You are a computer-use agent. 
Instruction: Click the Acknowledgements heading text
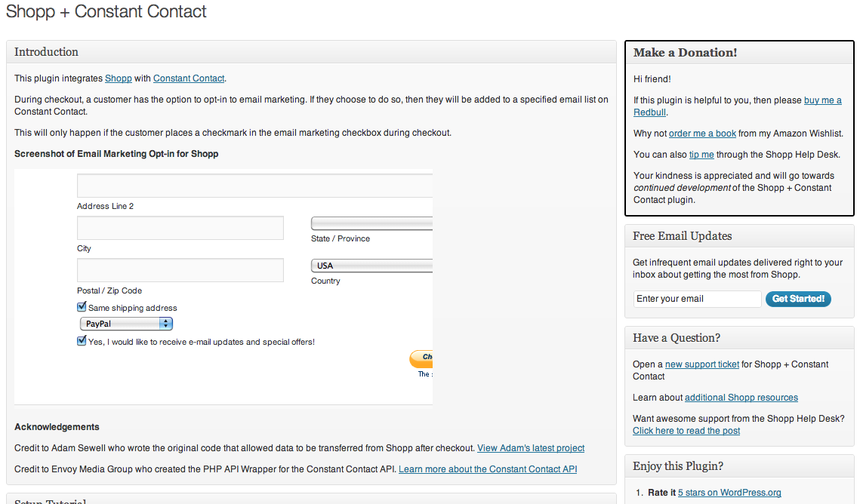click(x=57, y=427)
